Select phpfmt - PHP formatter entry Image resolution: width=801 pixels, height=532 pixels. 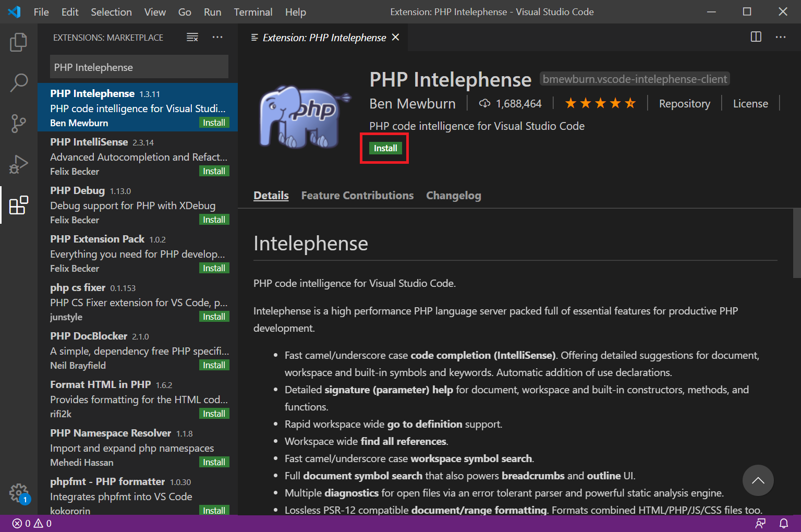[138, 493]
